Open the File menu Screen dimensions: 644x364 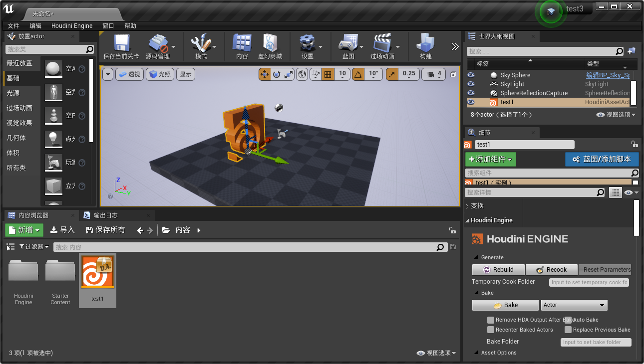point(13,26)
